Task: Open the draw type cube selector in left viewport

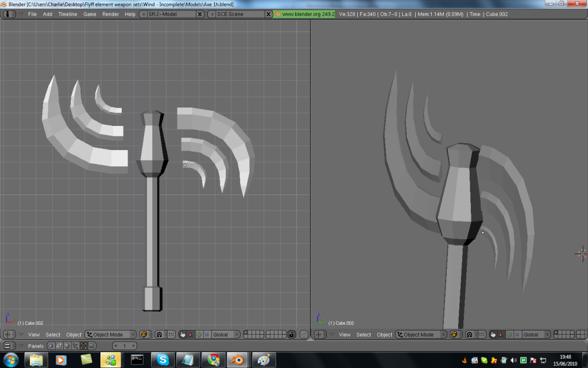Action: [144, 335]
